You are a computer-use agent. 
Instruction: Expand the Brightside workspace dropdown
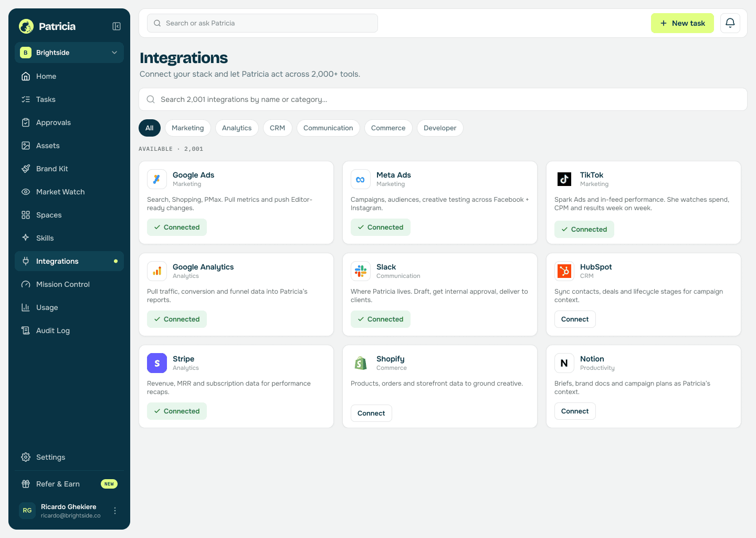click(69, 53)
